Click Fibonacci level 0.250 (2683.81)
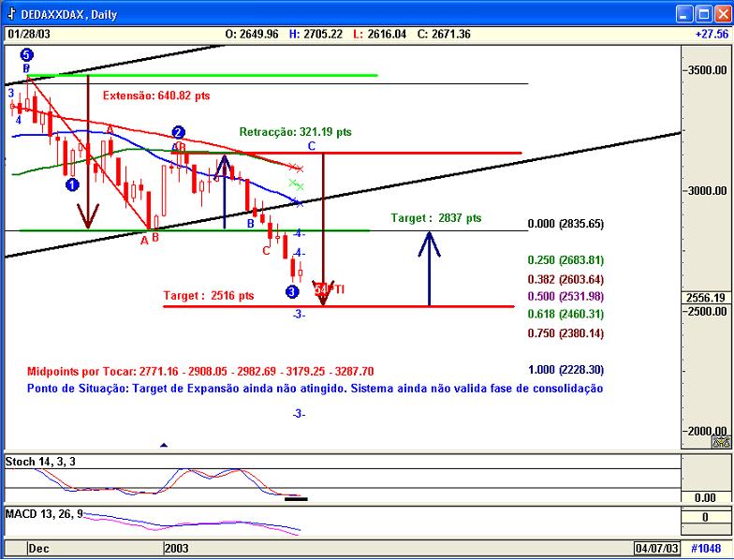Viewport: 734px width, 560px height. [x=565, y=260]
